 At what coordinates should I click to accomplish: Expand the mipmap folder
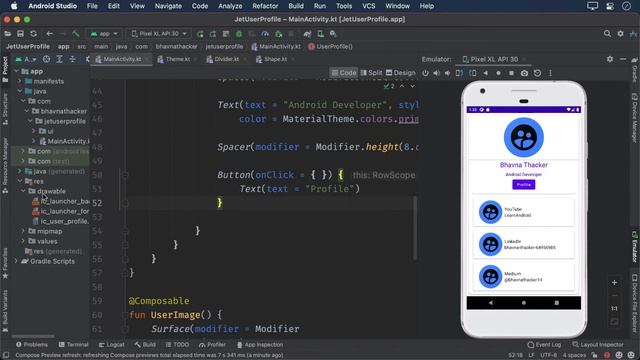[23, 231]
